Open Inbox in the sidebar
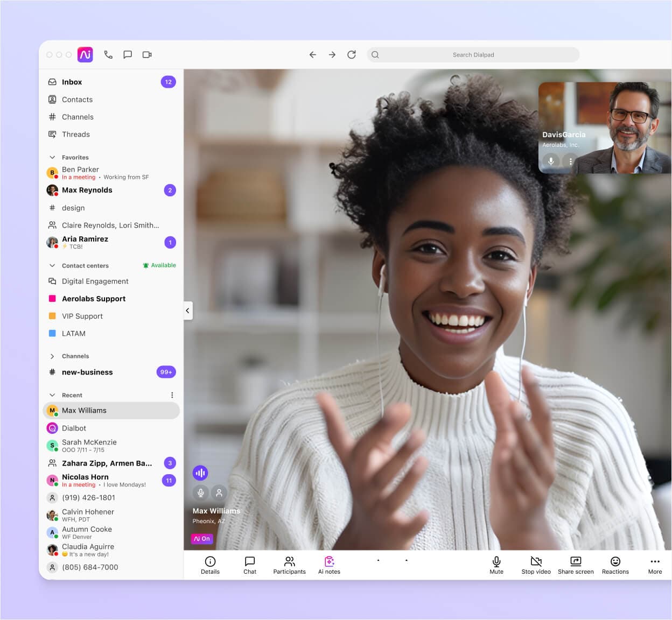 coord(72,82)
